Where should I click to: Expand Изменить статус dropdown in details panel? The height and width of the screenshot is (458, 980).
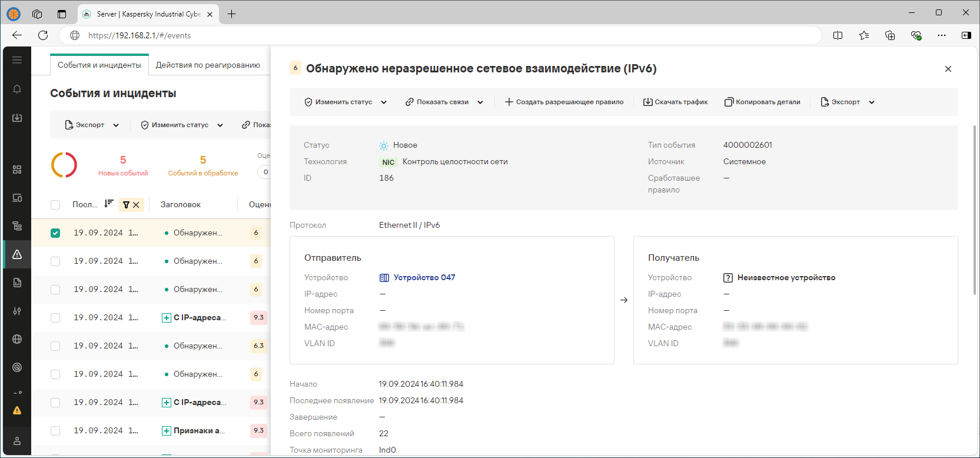pyautogui.click(x=346, y=102)
